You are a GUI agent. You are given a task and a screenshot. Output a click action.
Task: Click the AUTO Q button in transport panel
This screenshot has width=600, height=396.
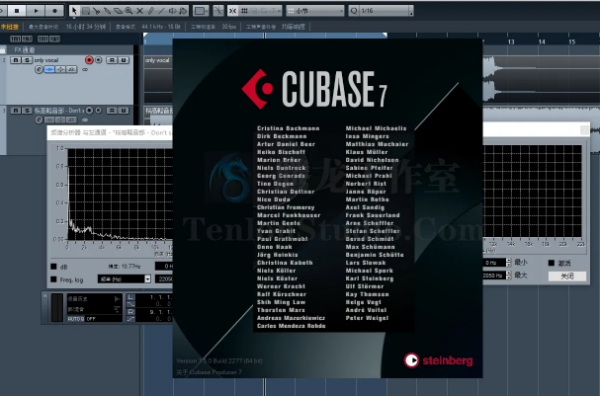[x=76, y=319]
